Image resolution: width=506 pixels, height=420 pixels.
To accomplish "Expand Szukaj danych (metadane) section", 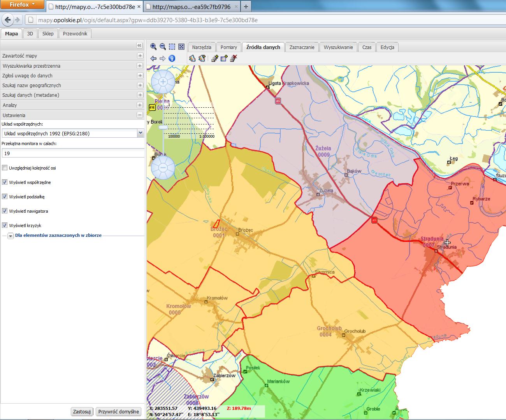I will tap(140, 95).
